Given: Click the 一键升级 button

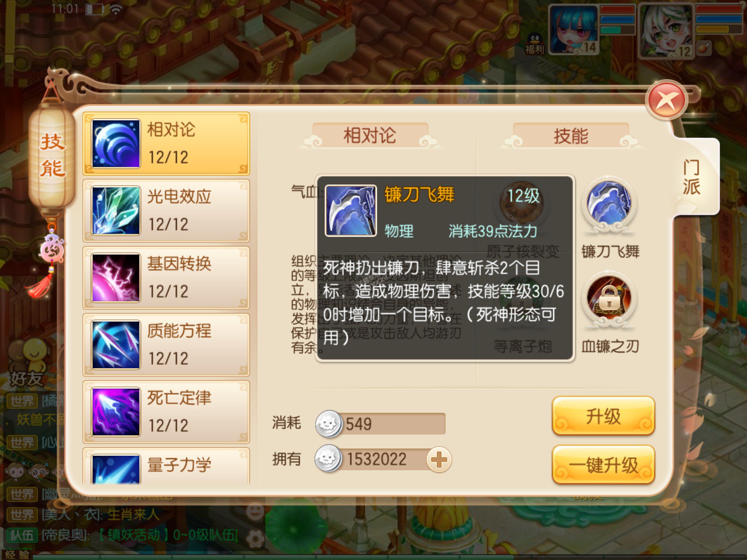Looking at the screenshot, I should pyautogui.click(x=603, y=465).
